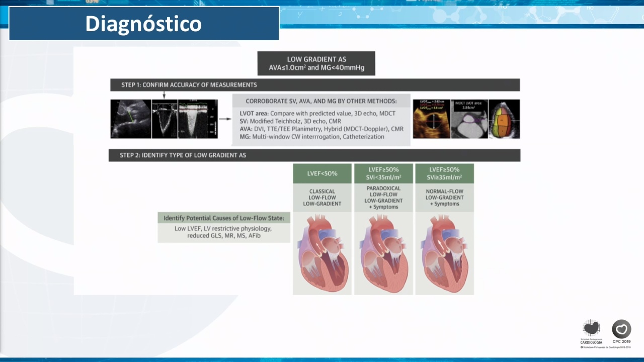Select the "Diagnóstico" slide title
This screenshot has width=644, height=362.
coord(143,24)
